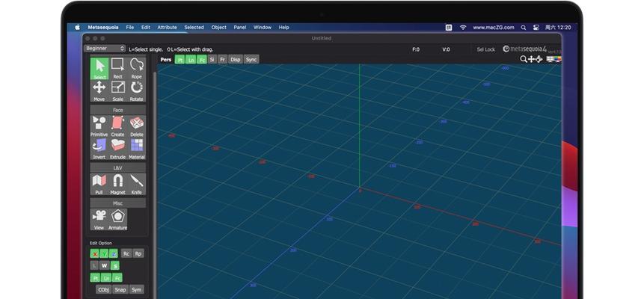Open the Panel menu
The image size is (644, 299).
[240, 28]
